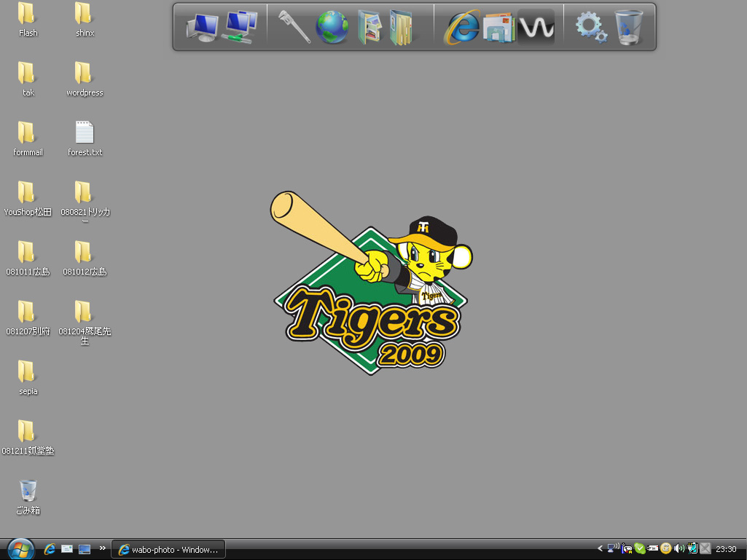Open the green Skype tray icon
The width and height of the screenshot is (747, 560).
(640, 549)
